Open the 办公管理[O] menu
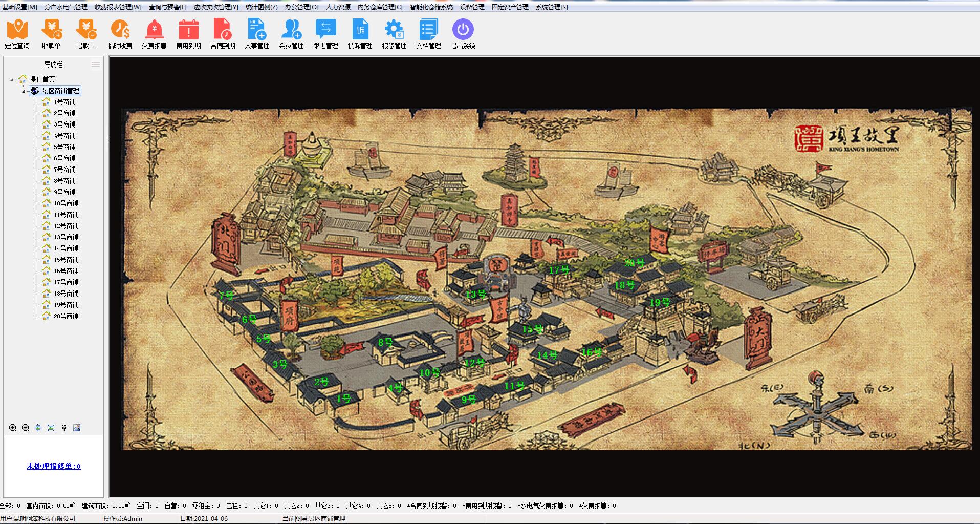Viewport: 980px width, 524px height. tap(302, 7)
